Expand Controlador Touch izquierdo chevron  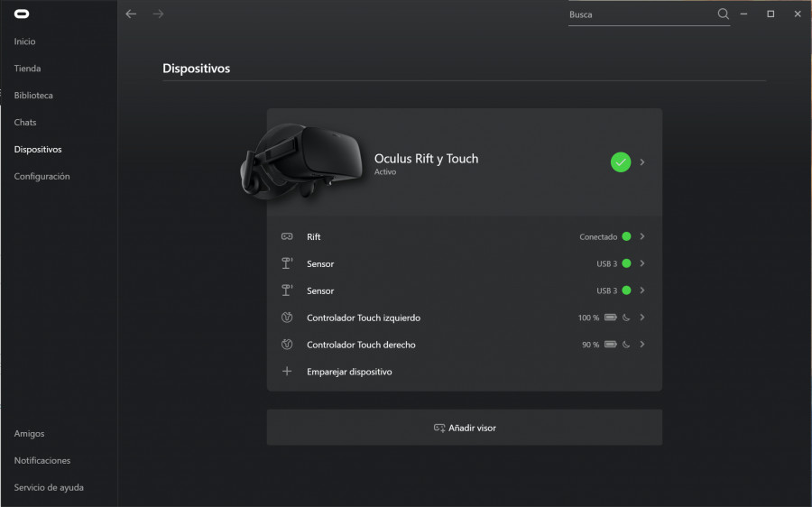tap(642, 318)
